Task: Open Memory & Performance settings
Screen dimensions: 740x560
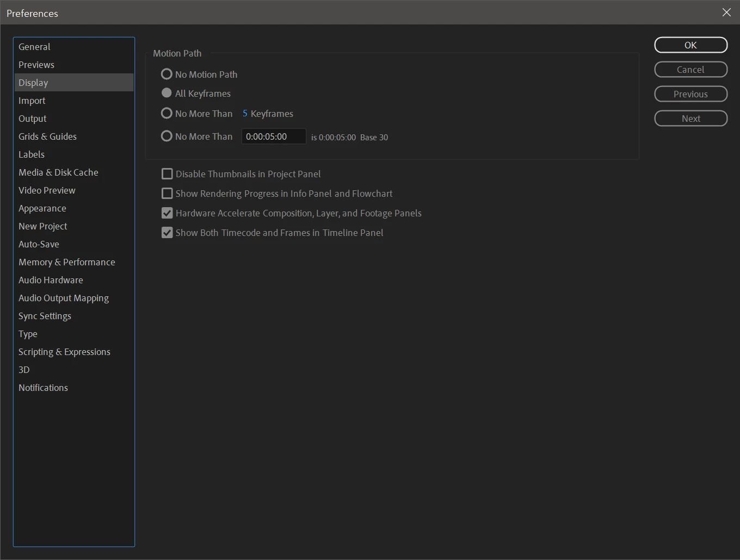Action: tap(73, 262)
